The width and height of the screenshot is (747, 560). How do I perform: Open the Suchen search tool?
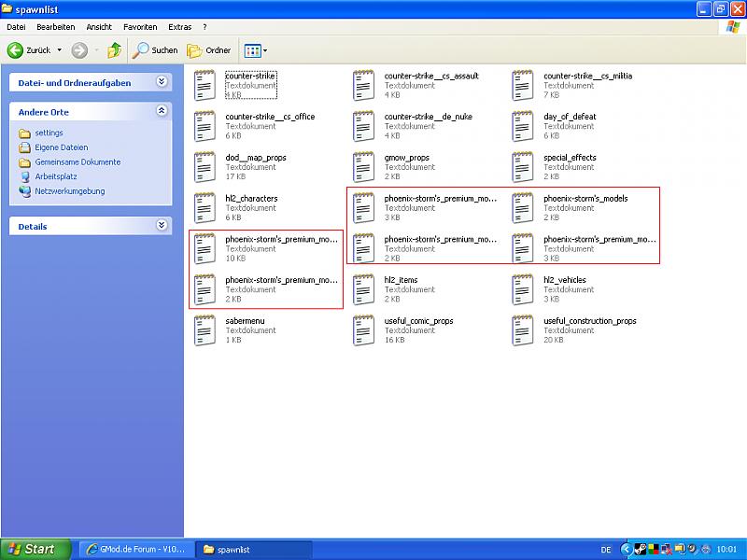tap(155, 50)
